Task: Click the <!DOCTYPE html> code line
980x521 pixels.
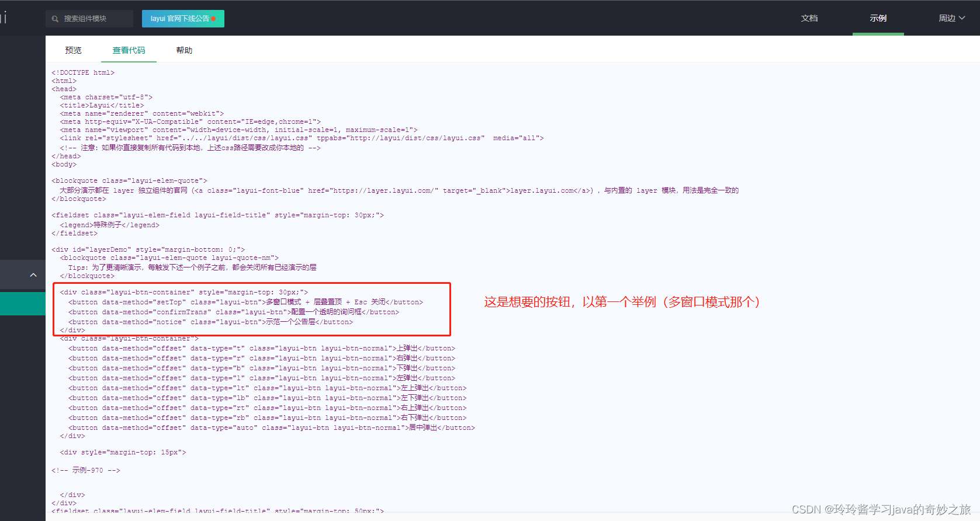Action: click(83, 72)
